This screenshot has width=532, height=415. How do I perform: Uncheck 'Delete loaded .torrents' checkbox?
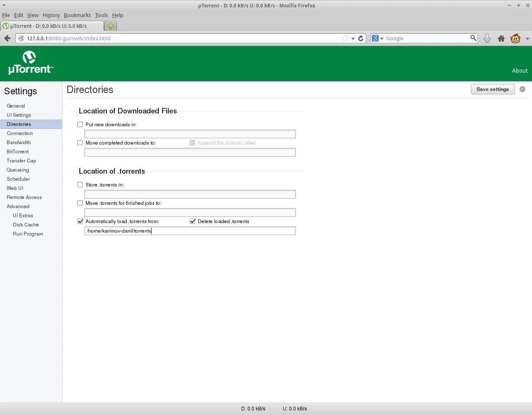coord(192,221)
